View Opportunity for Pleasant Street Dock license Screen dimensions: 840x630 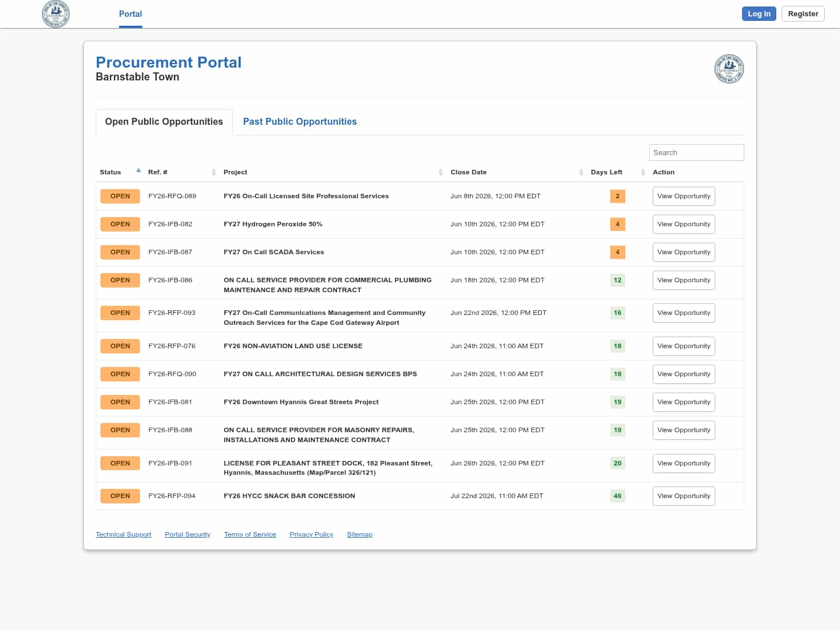pyautogui.click(x=684, y=463)
